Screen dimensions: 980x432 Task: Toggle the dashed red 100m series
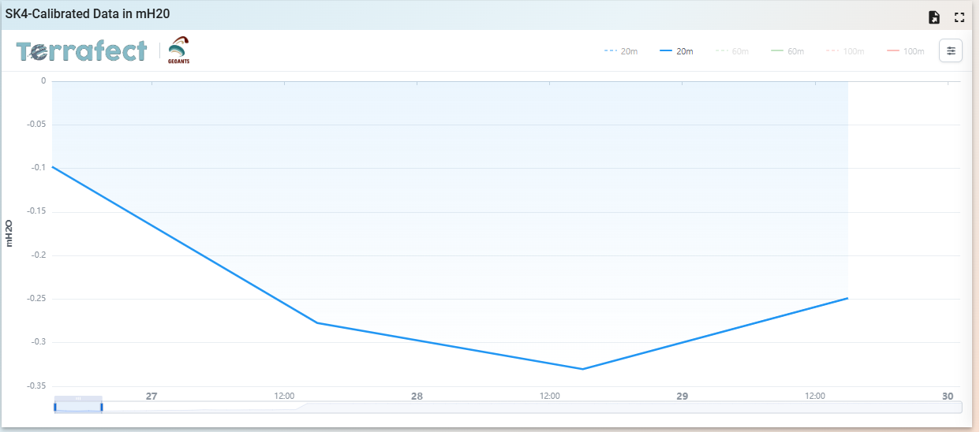click(x=845, y=51)
